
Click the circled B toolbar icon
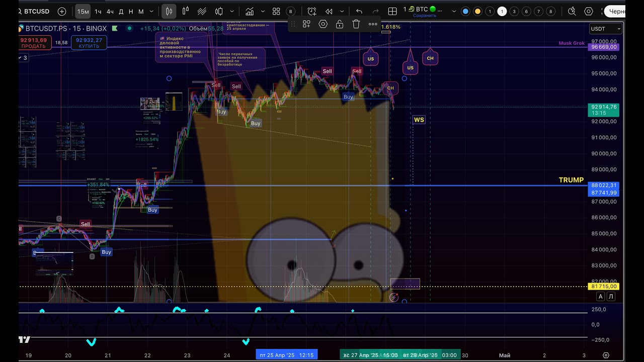[x=290, y=11]
